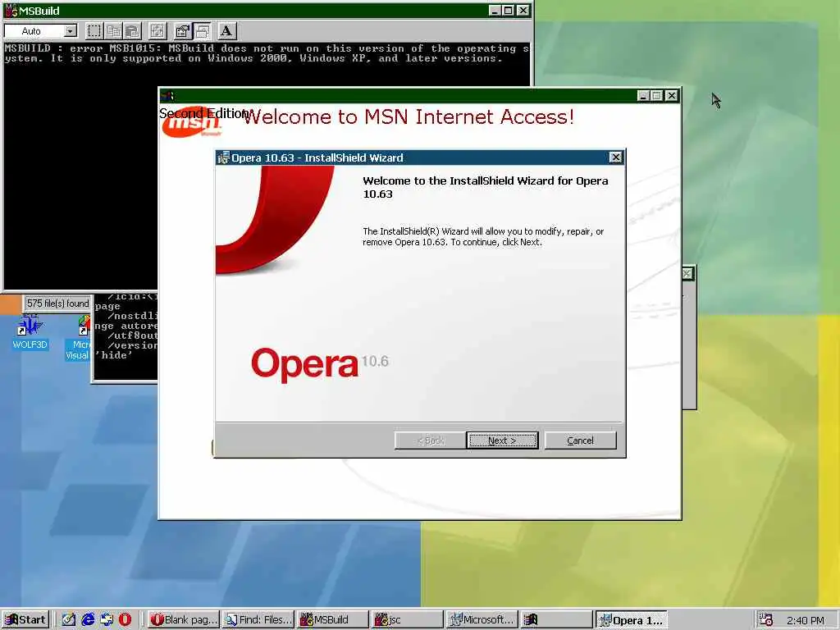This screenshot has width=840, height=630.
Task: Click the MSN logo in welcome window
Action: coord(192,122)
